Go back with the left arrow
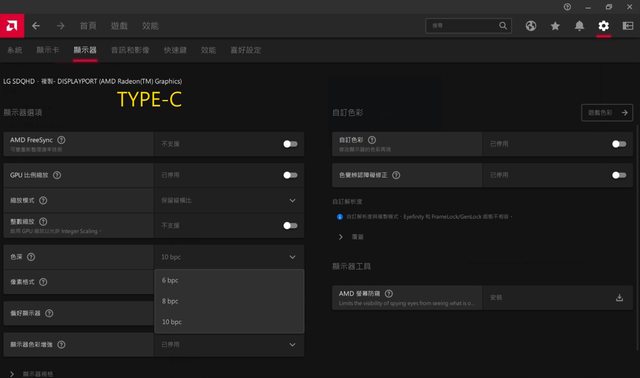This screenshot has height=378, width=640. point(36,26)
